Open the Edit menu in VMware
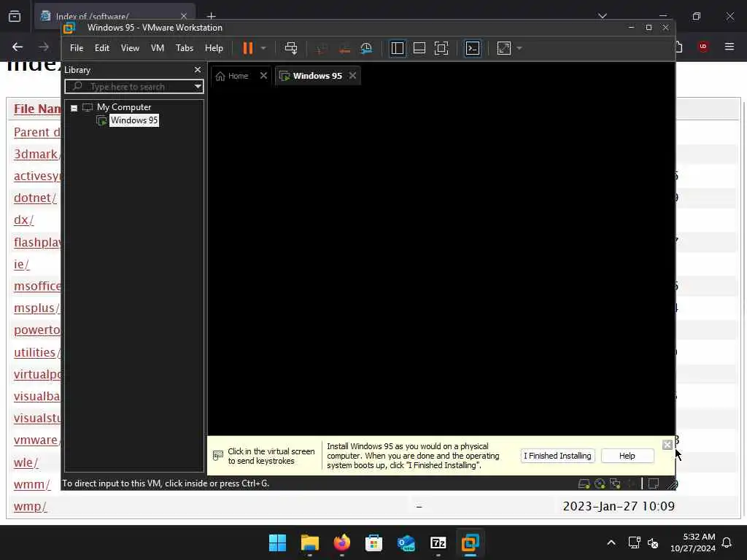Screen dimensions: 747x560 pyautogui.click(x=102, y=48)
